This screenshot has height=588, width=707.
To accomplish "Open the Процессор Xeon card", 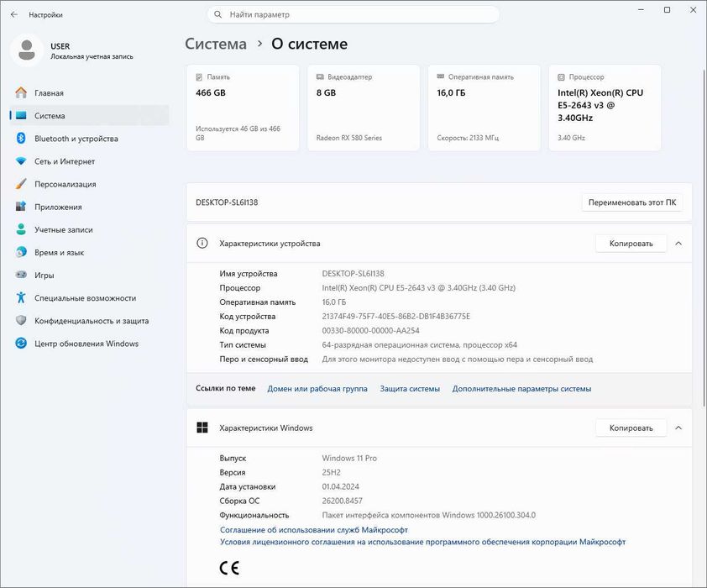I will [x=605, y=108].
